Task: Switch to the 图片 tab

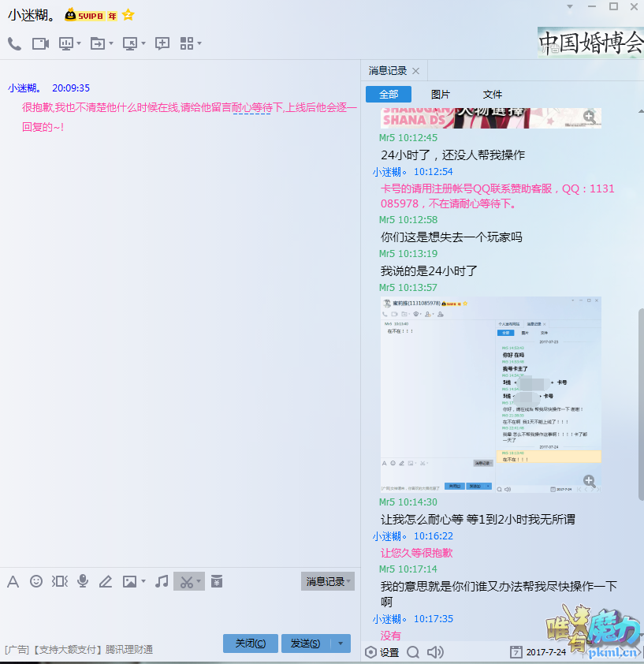Action: tap(441, 95)
